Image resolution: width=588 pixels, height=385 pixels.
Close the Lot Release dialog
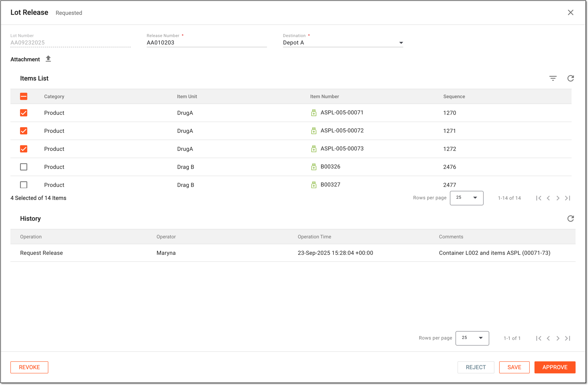click(x=570, y=12)
